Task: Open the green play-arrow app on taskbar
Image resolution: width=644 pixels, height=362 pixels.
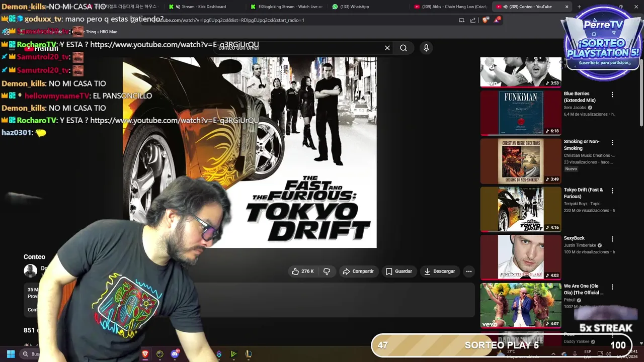Action: [233, 354]
